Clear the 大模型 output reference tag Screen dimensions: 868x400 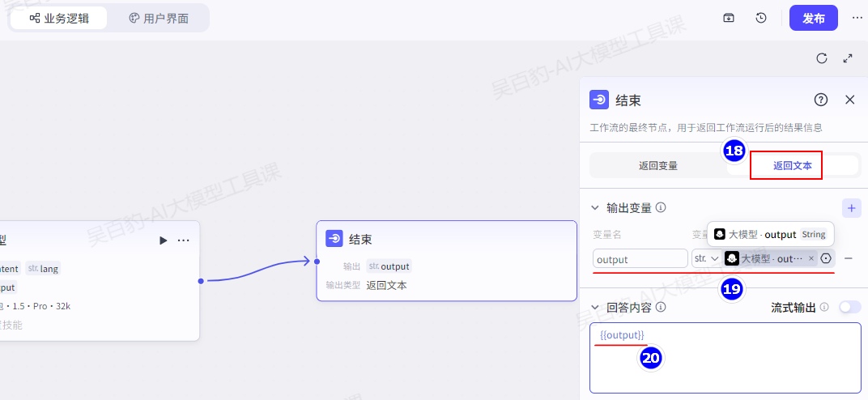(811, 258)
